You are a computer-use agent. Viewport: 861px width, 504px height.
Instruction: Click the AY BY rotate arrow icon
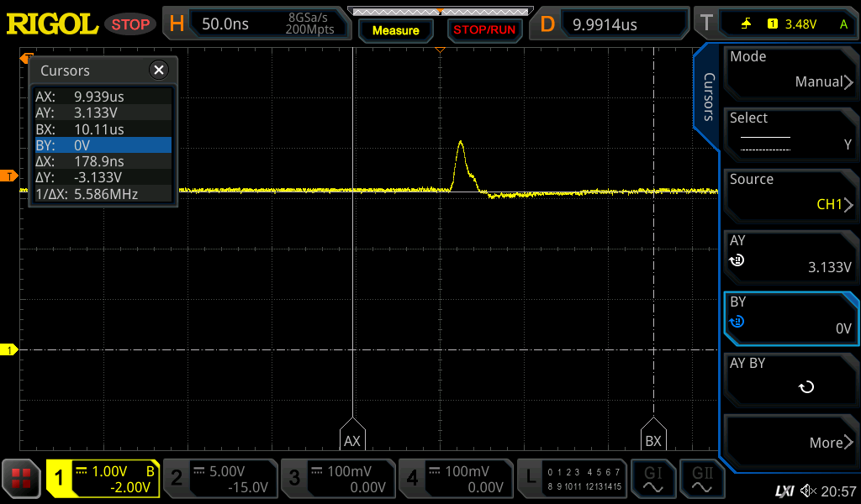coord(806,387)
